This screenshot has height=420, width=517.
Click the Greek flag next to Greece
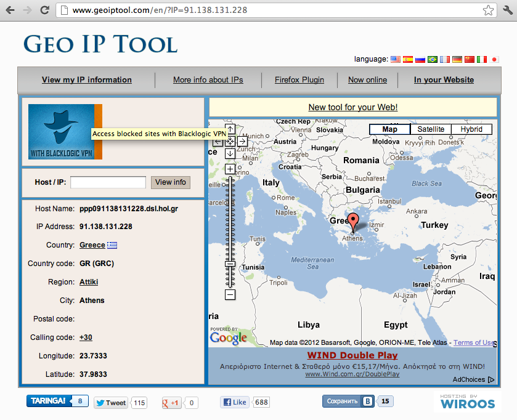(x=112, y=245)
